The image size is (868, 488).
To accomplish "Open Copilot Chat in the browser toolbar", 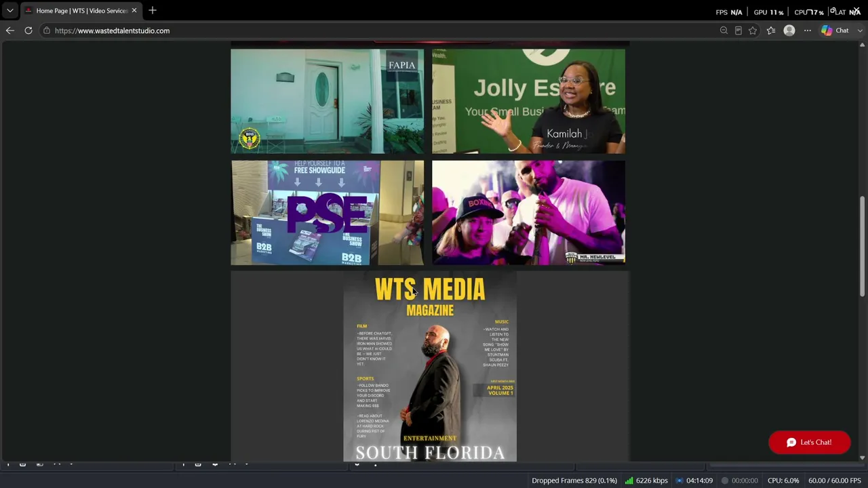I will point(835,30).
